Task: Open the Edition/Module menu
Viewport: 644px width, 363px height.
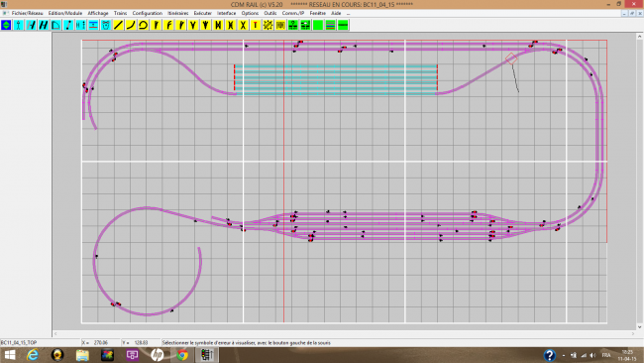Action: tap(64, 13)
